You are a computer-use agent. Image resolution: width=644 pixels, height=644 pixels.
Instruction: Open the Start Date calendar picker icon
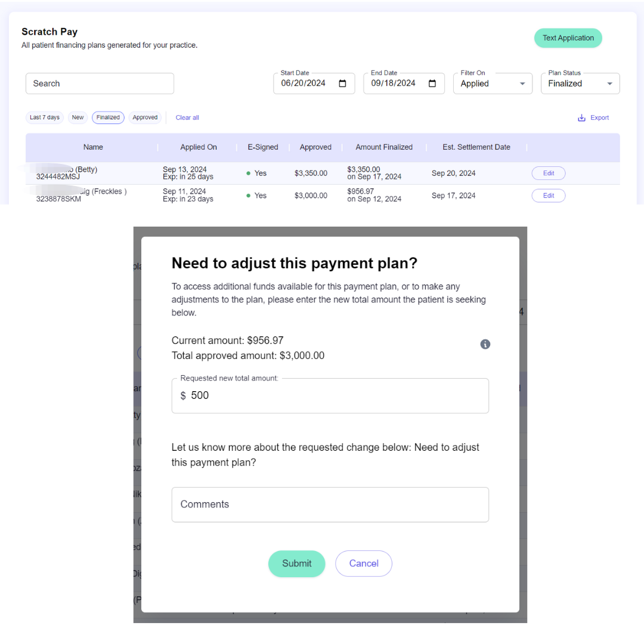pyautogui.click(x=343, y=83)
